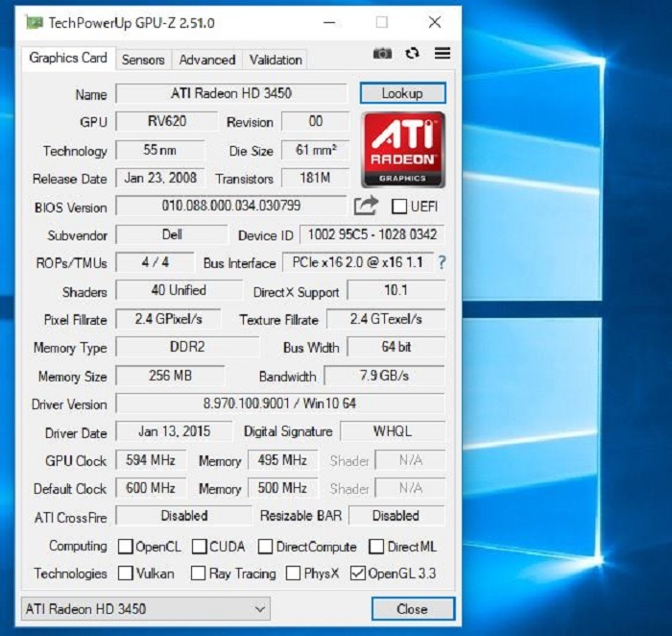
Task: Click the BIOS share/export arrow icon
Action: [x=366, y=206]
